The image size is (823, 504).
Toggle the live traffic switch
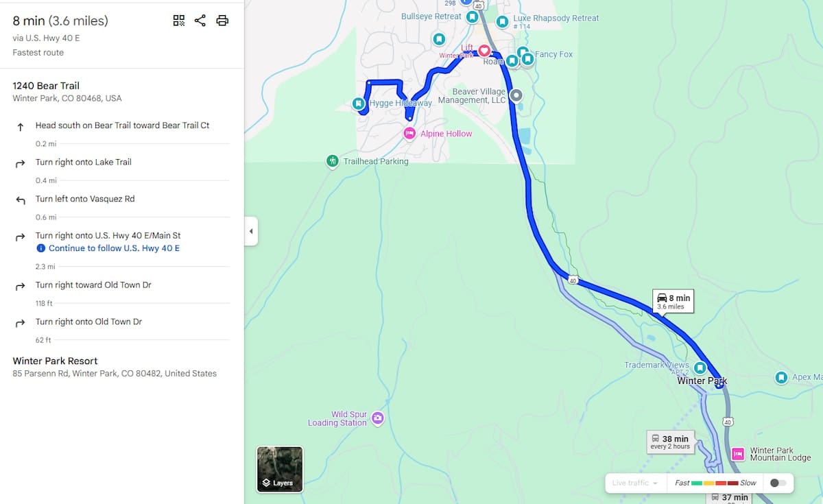pyautogui.click(x=778, y=483)
